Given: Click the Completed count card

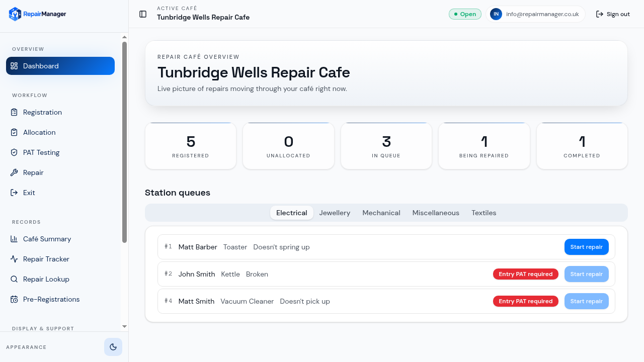Looking at the screenshot, I should (582, 146).
